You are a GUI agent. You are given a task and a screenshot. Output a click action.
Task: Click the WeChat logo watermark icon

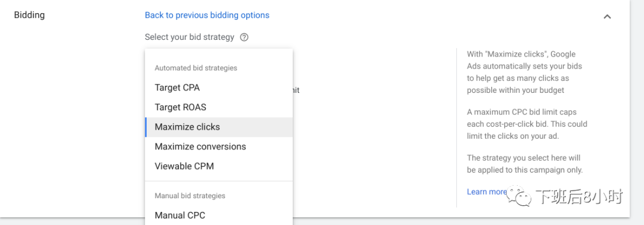tap(519, 197)
